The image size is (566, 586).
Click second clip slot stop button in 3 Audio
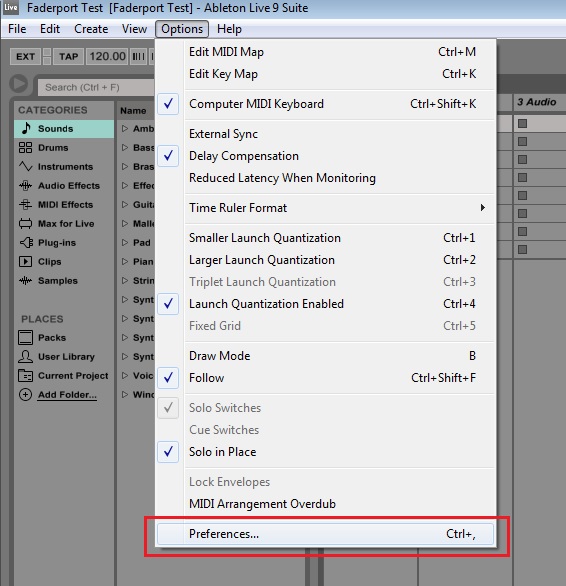[522, 142]
